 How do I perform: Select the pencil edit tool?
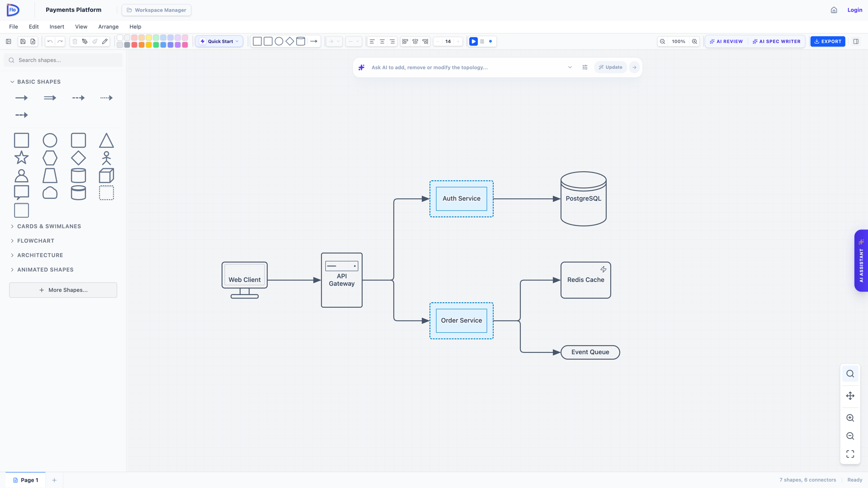click(105, 42)
